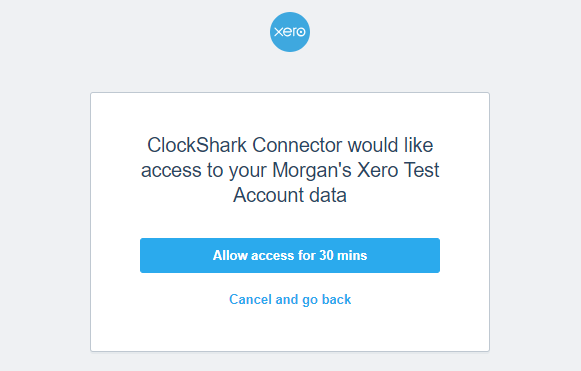
Task: Click 'go back' in the cancel link
Action: click(x=326, y=300)
